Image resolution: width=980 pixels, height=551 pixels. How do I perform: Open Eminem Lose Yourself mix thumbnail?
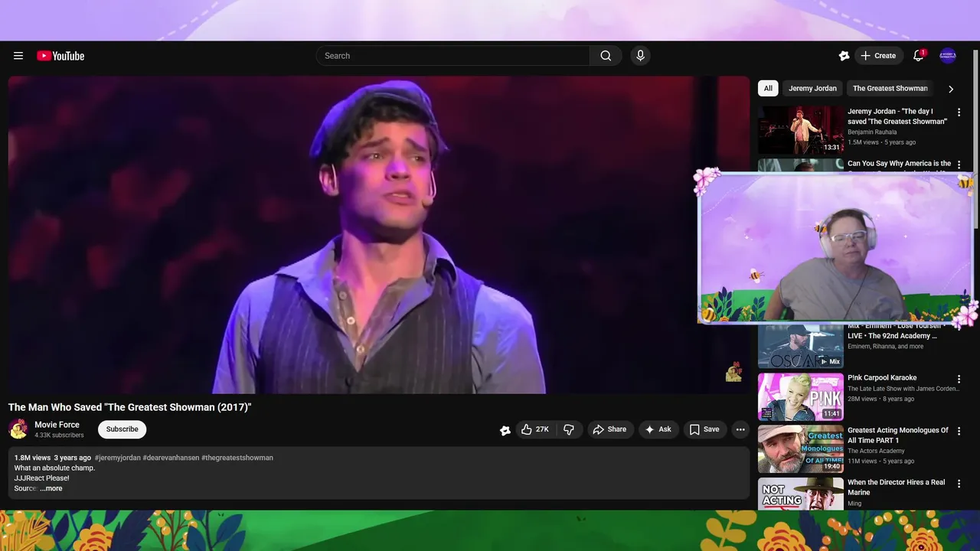click(x=801, y=346)
